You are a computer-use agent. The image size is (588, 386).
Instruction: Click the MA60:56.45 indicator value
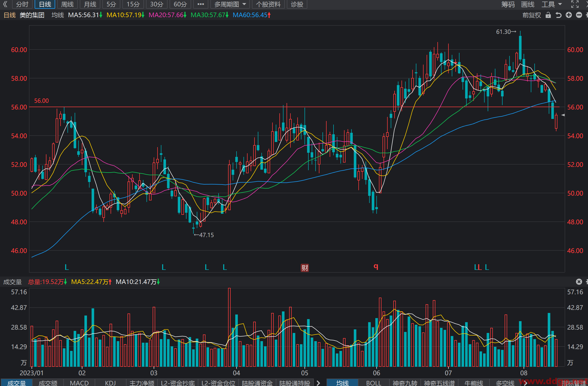pyautogui.click(x=252, y=15)
